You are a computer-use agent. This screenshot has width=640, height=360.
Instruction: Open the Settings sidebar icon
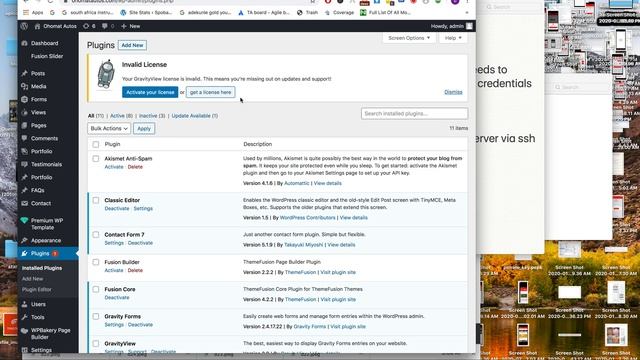tap(24, 350)
